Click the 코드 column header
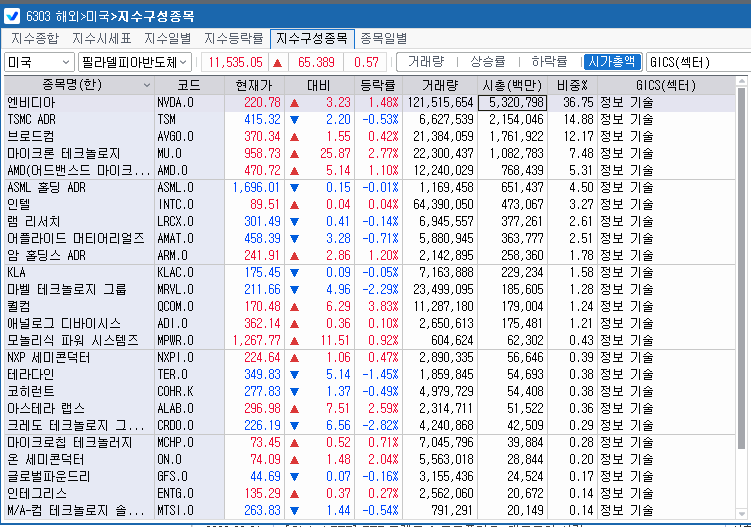Viewport: 751px width, 527px height. click(x=189, y=85)
